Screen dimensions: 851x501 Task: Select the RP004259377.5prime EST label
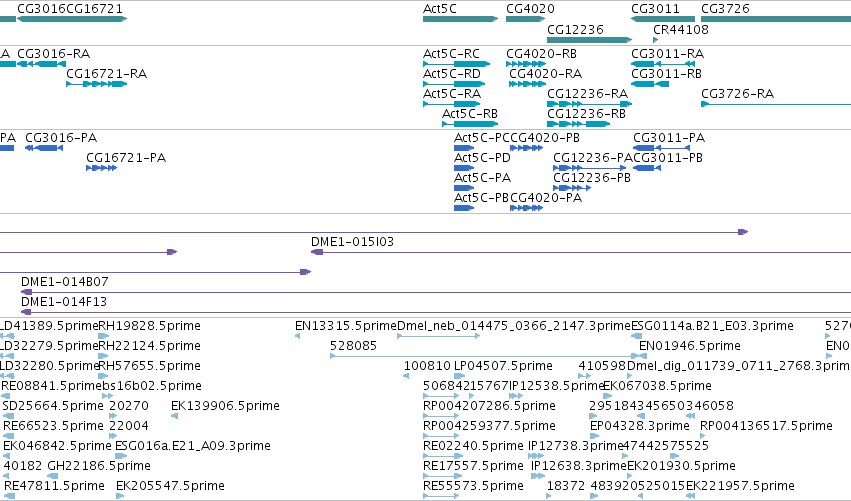coord(489,426)
